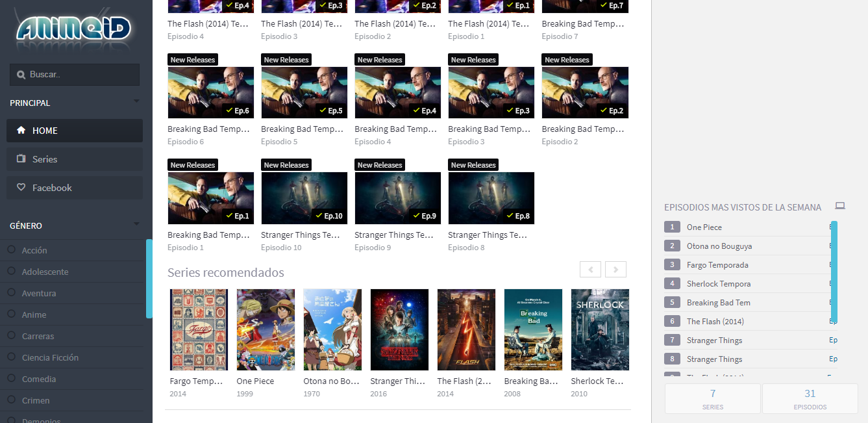Select the Anime genre radio circle
Image resolution: width=868 pixels, height=423 pixels.
(11, 314)
